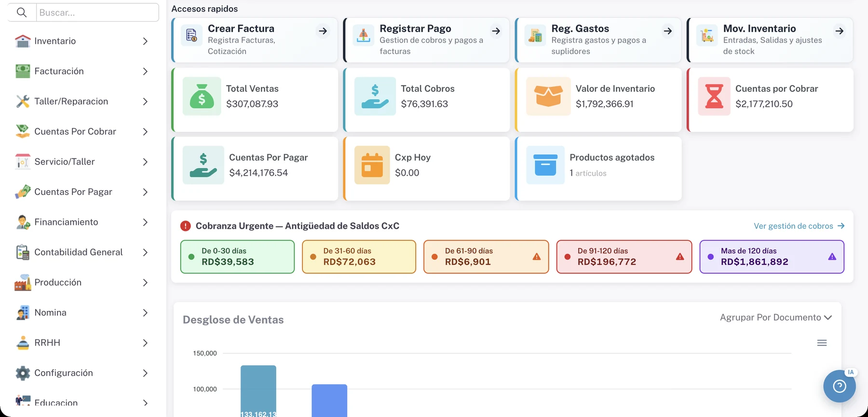Click the Contabilidad General clipboard icon
The image size is (868, 417).
(23, 252)
